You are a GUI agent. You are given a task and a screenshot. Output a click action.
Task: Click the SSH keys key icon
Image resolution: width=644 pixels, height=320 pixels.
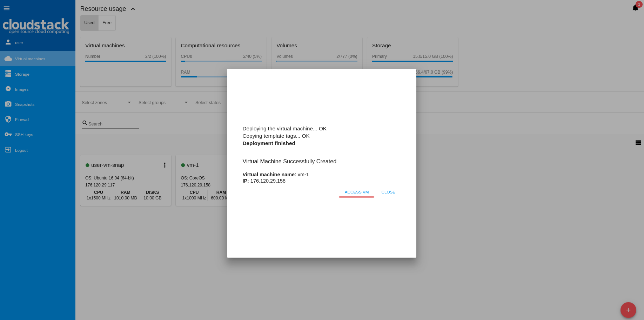click(x=8, y=135)
